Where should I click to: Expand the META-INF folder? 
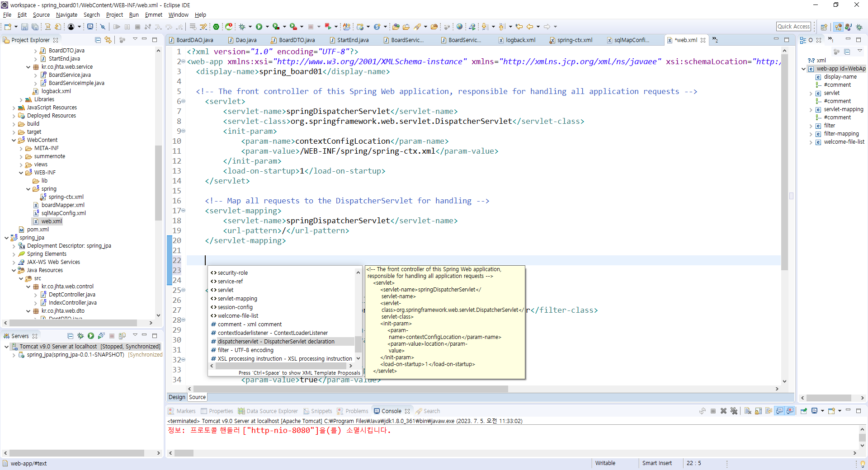pos(22,148)
